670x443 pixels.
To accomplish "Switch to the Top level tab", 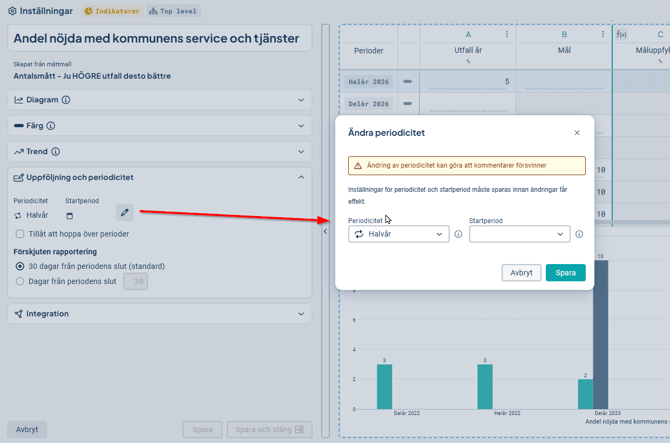I will coord(173,11).
